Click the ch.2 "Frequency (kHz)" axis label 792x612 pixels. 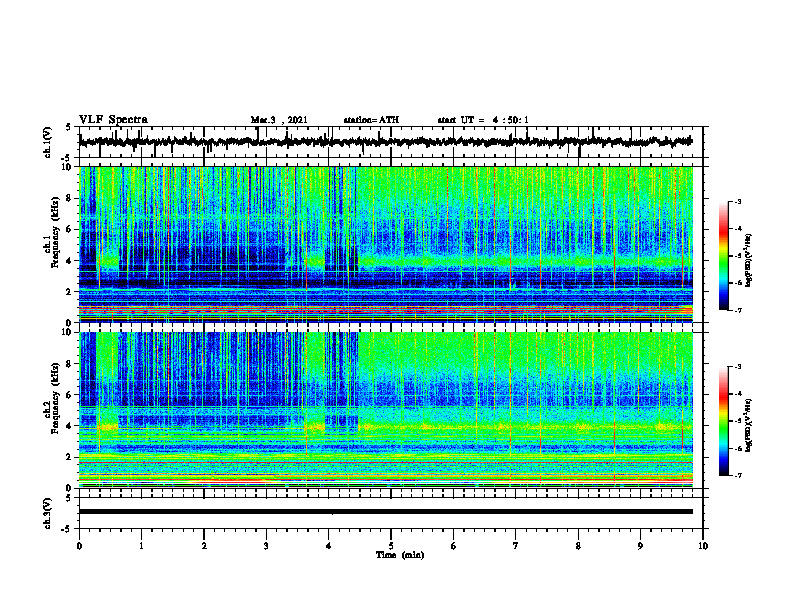pos(55,399)
